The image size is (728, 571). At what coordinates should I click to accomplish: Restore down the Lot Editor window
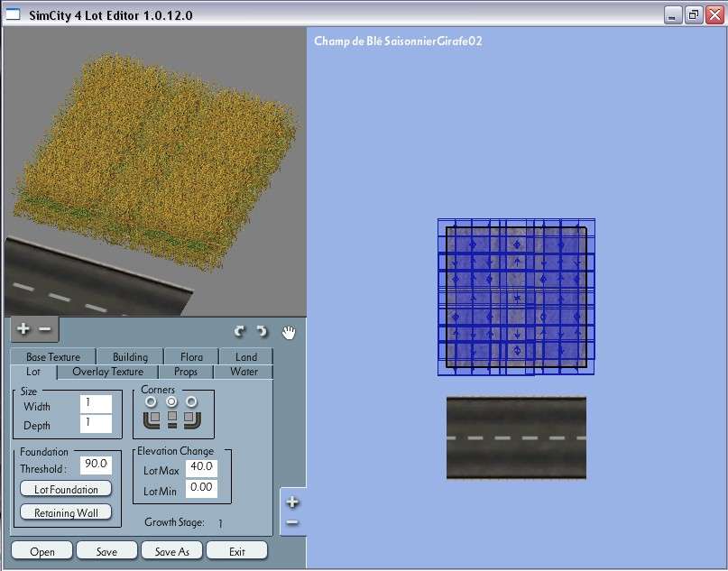[694, 15]
